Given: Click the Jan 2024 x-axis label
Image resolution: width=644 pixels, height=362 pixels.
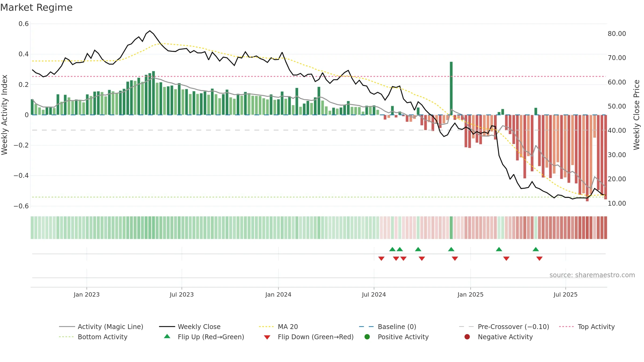Looking at the screenshot, I should click(278, 294).
